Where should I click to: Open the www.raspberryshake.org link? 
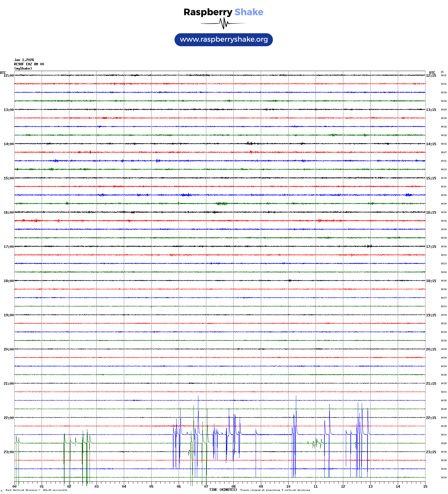click(224, 40)
